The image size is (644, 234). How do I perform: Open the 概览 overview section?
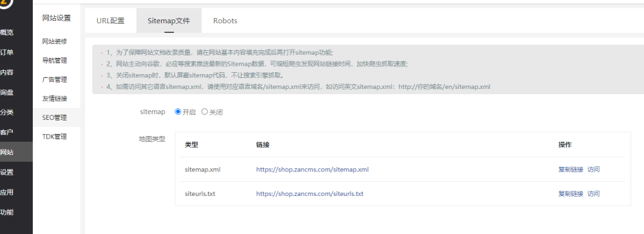click(6, 32)
